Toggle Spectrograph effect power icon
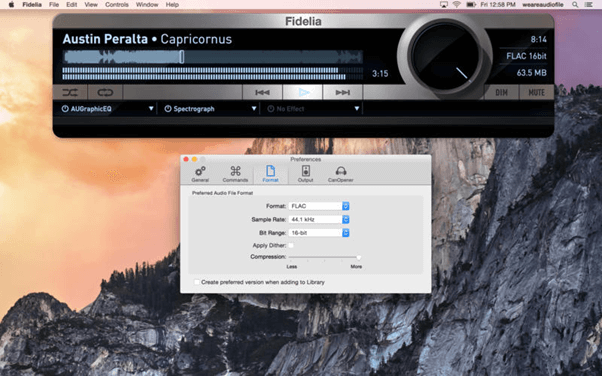Image resolution: width=602 pixels, height=376 pixels. tap(168, 109)
